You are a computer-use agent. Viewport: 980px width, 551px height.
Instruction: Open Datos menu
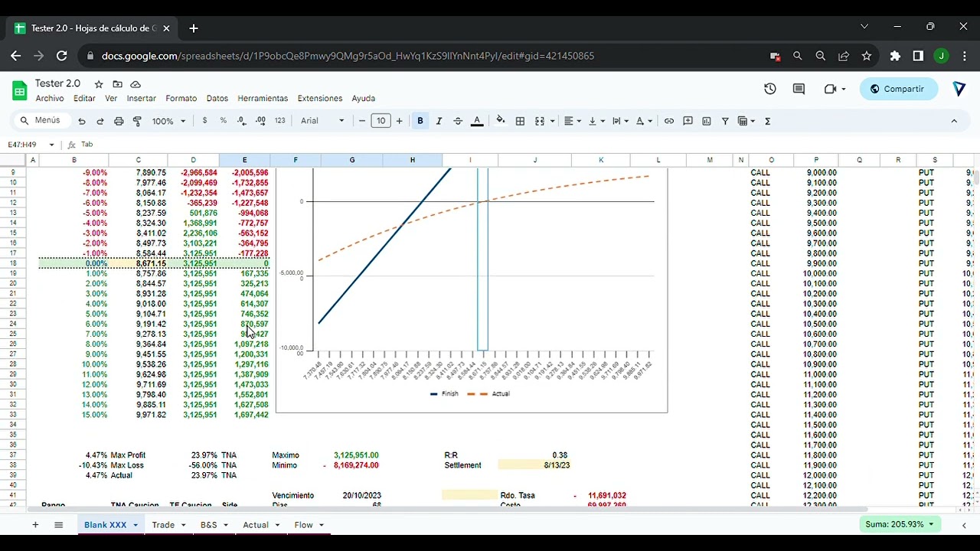217,99
